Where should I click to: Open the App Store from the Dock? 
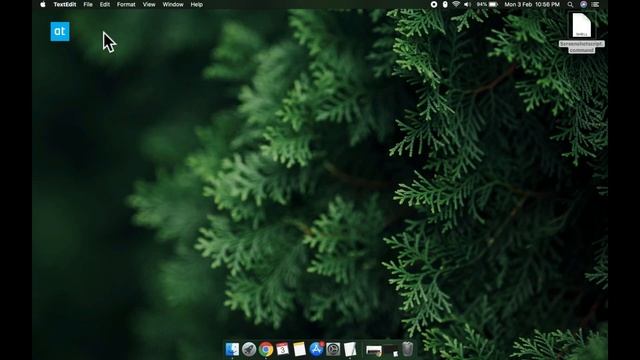[x=316, y=349]
